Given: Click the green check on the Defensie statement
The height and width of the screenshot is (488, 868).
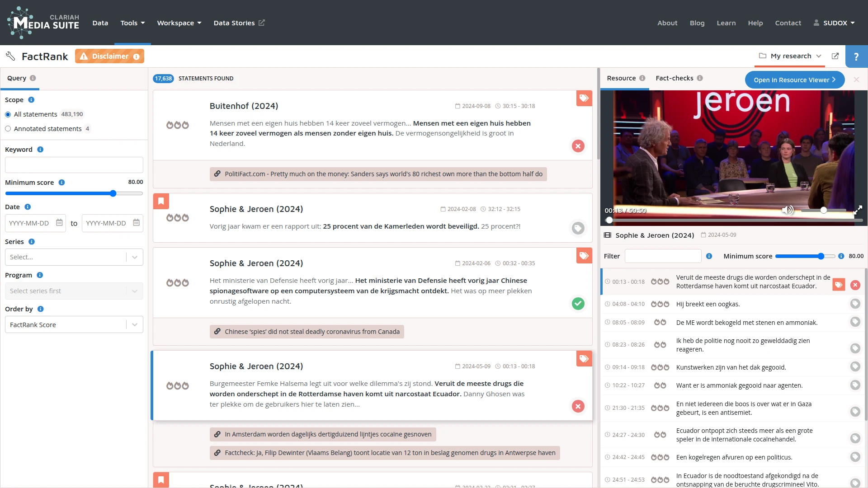Looking at the screenshot, I should pos(578,304).
